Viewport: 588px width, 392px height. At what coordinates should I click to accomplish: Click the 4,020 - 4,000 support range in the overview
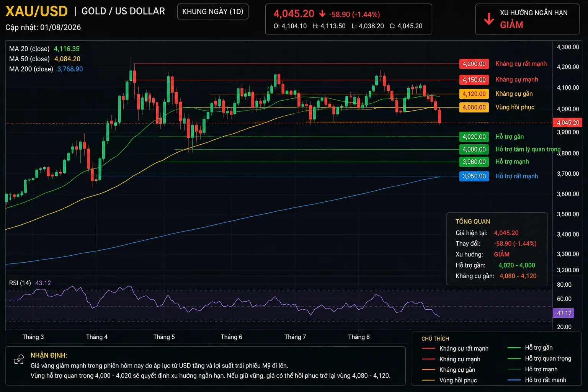pos(517,265)
